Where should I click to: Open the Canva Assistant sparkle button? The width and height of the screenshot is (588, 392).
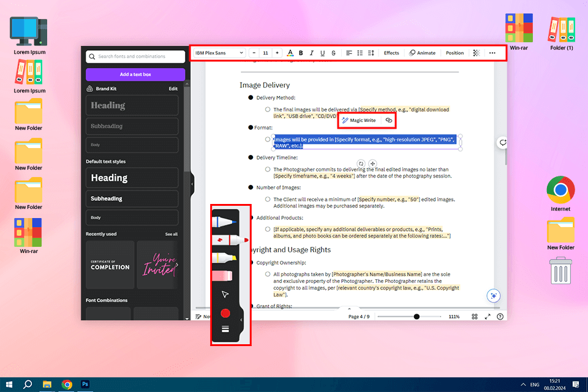[x=494, y=296]
